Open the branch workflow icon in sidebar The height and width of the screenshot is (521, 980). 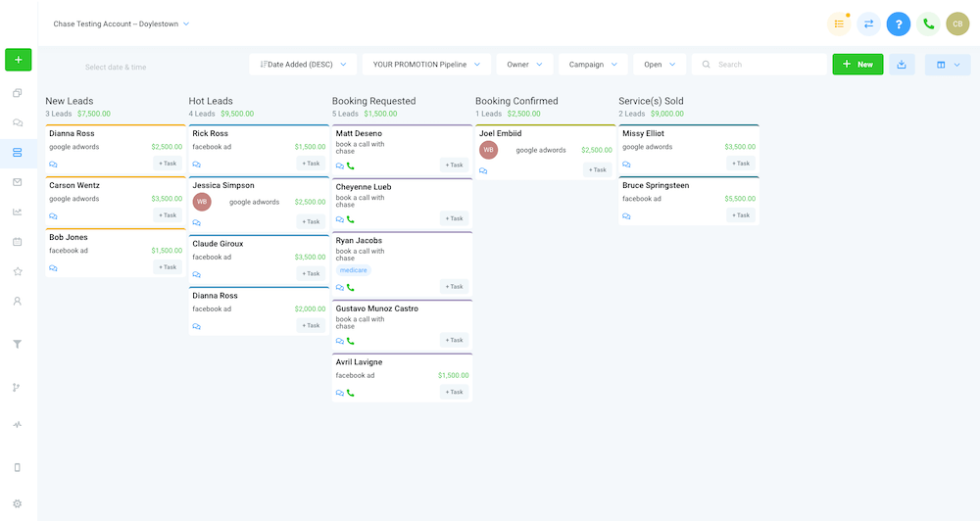point(17,387)
